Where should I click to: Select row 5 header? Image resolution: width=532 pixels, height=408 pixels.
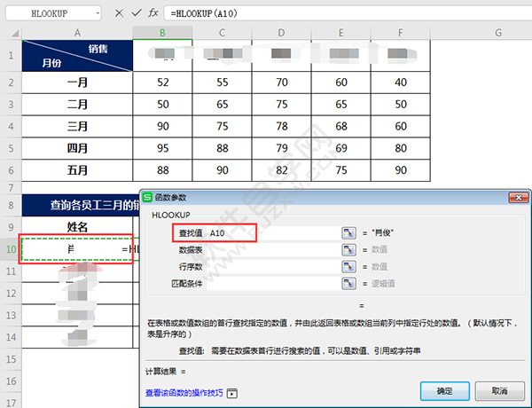pos(11,148)
